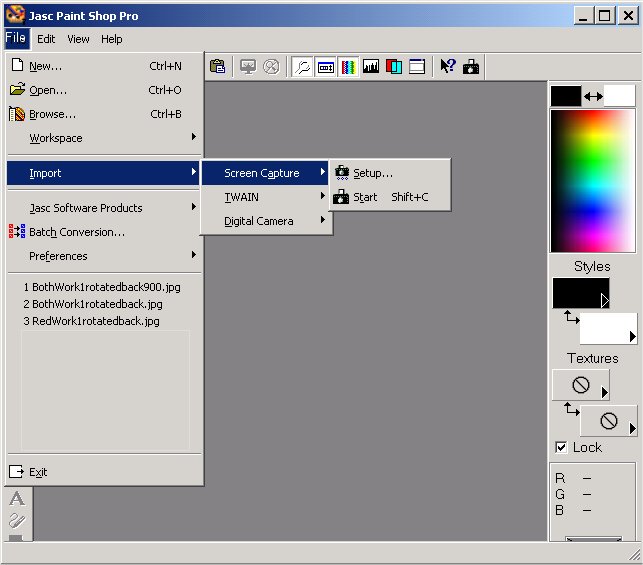This screenshot has height=565, width=643.
Task: Click Exit in the File menu
Action: tap(38, 472)
